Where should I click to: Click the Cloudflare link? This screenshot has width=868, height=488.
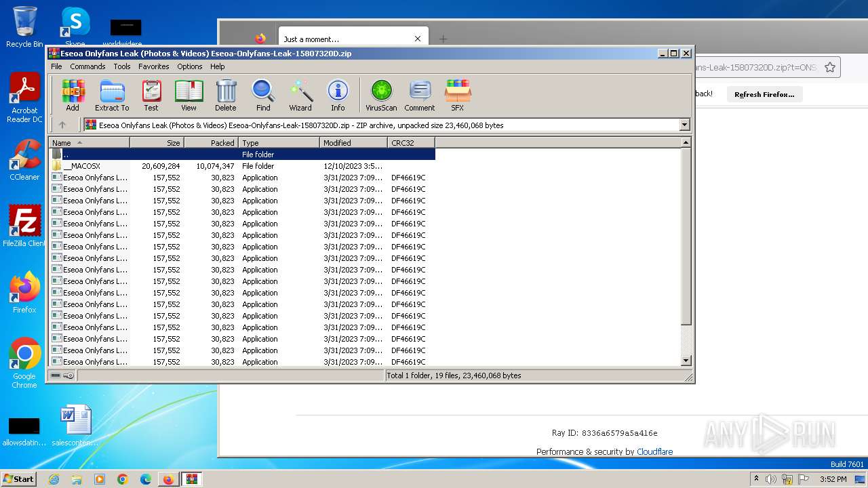654,451
